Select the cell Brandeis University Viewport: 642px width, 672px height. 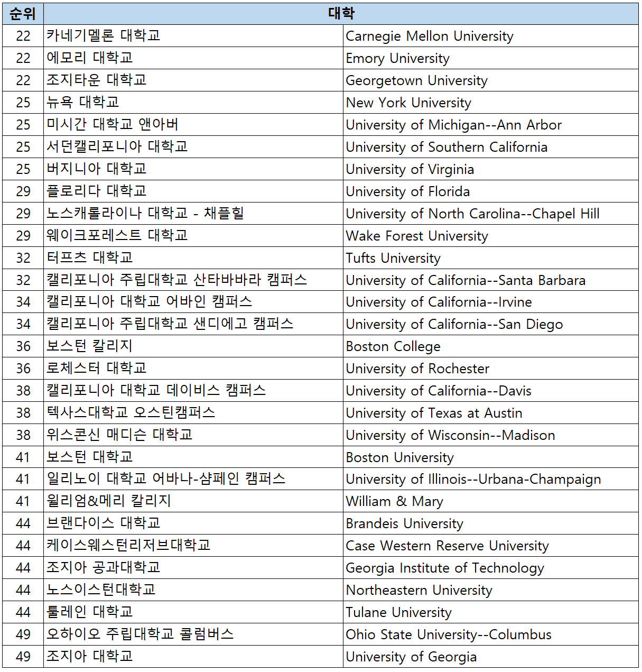(x=491, y=523)
